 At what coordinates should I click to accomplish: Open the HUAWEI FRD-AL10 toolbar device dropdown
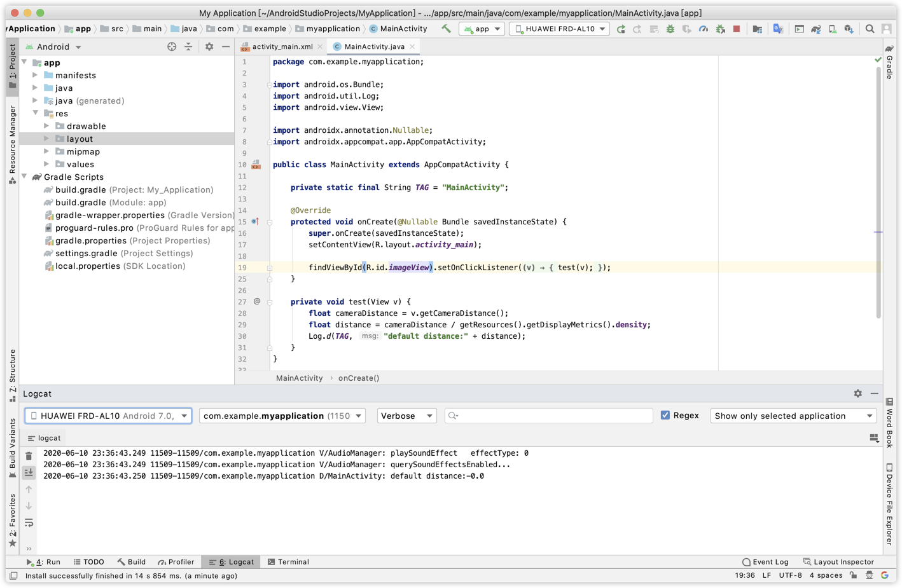coord(560,29)
